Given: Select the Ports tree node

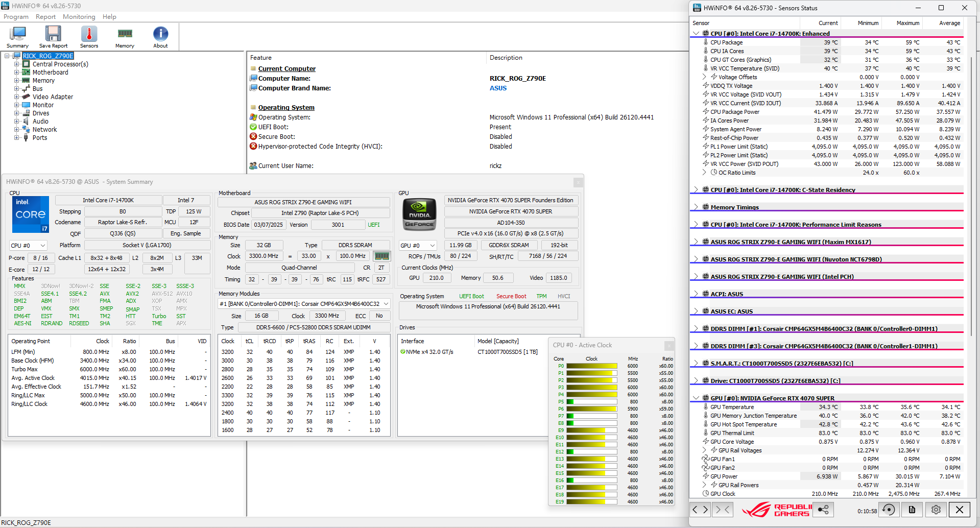Looking at the screenshot, I should [40, 137].
